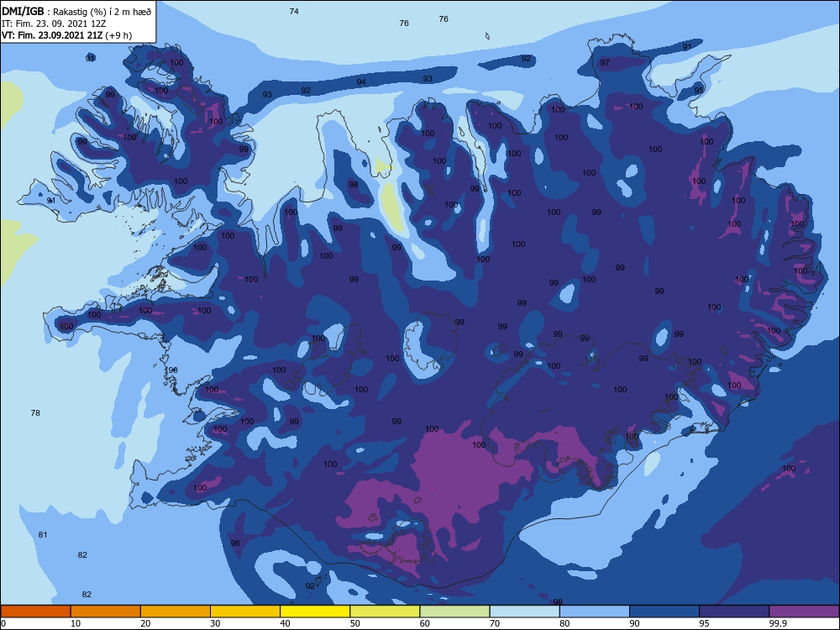Viewport: 840px width, 630px height.
Task: Click the humidity value '95' on the map
Action: [699, 90]
